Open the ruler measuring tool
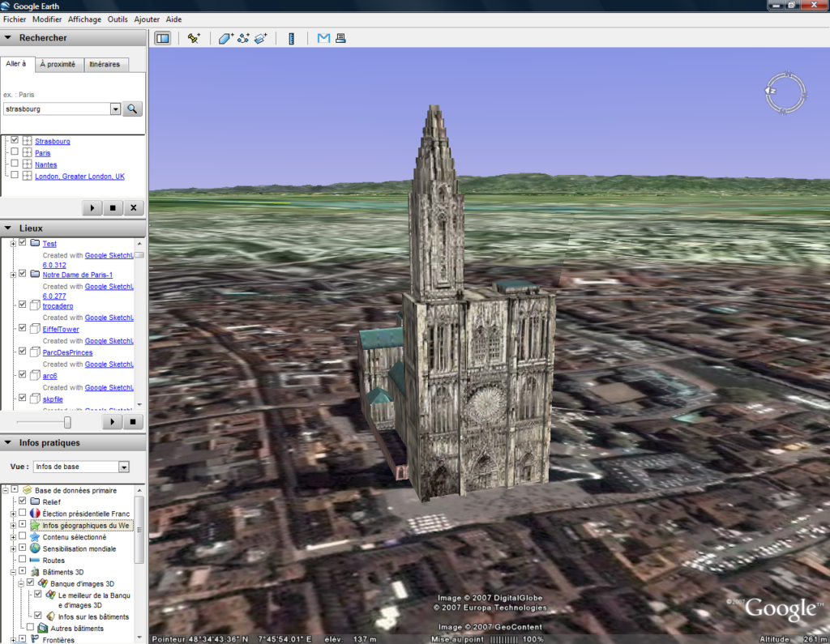This screenshot has height=644, width=830. click(x=291, y=38)
